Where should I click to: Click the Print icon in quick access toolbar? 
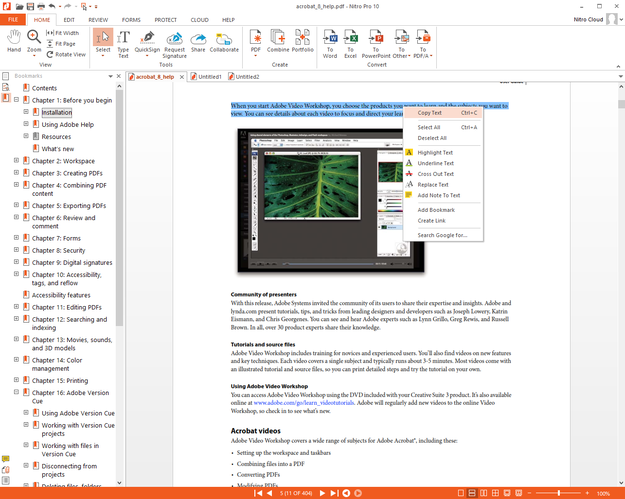click(x=41, y=6)
